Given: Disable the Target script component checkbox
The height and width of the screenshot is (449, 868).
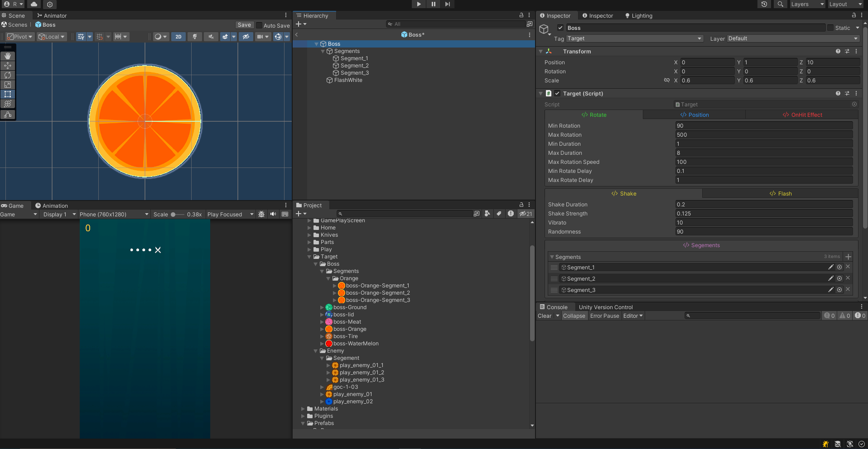Looking at the screenshot, I should pyautogui.click(x=557, y=93).
